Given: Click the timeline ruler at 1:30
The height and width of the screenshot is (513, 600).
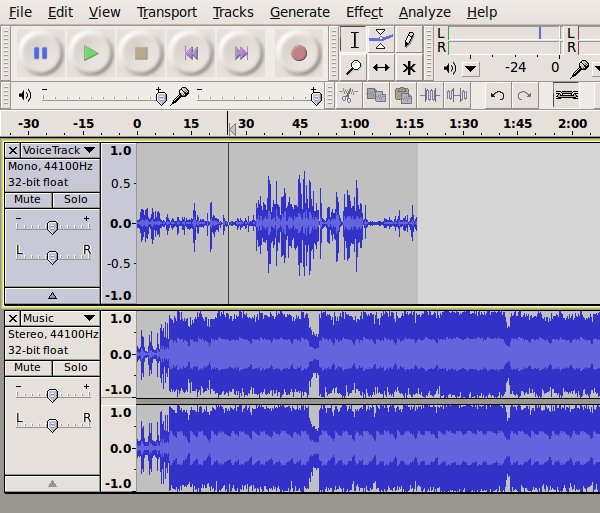Looking at the screenshot, I should 464,124.
